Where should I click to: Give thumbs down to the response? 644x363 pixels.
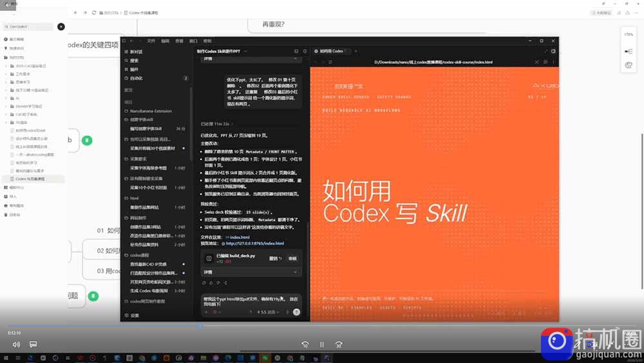218,283
